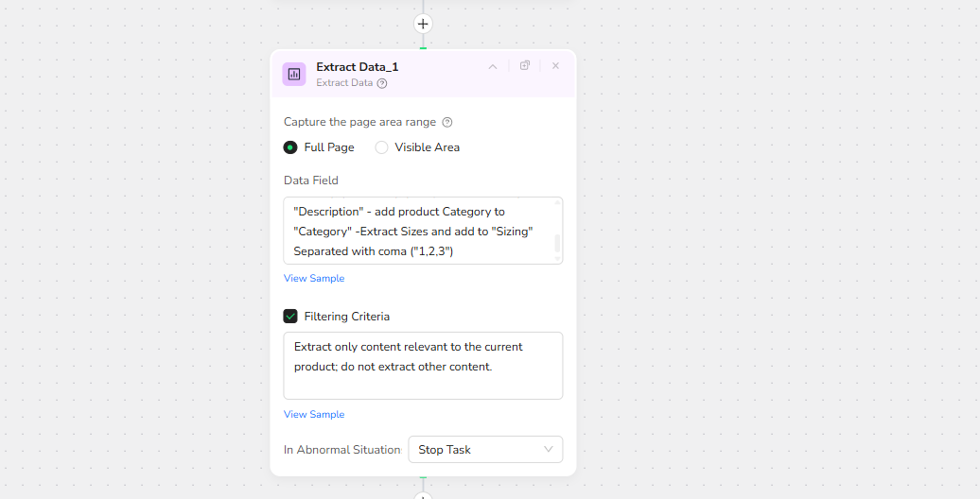
Task: Duplicate the Extract Data_1 node
Action: 525,66
